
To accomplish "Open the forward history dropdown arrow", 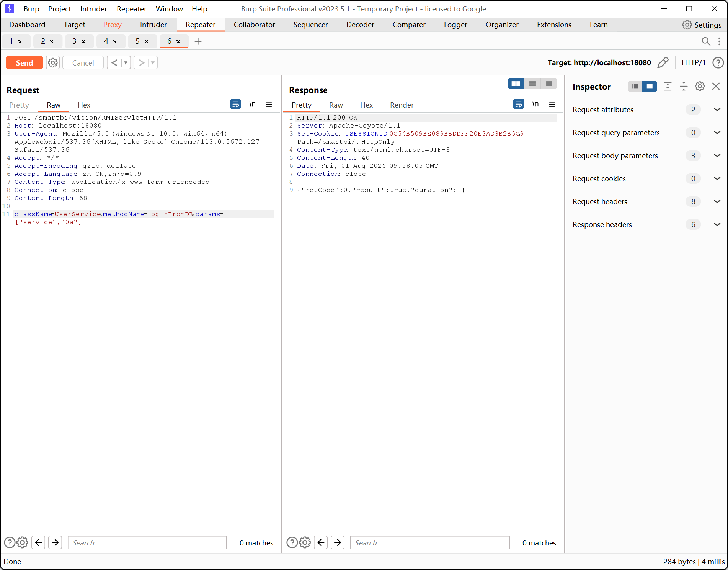I will tap(153, 62).
